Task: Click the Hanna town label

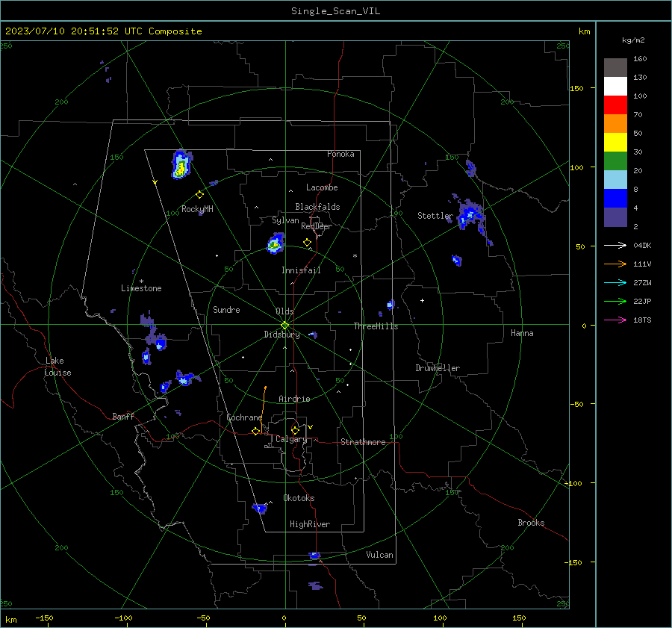Action: [522, 333]
